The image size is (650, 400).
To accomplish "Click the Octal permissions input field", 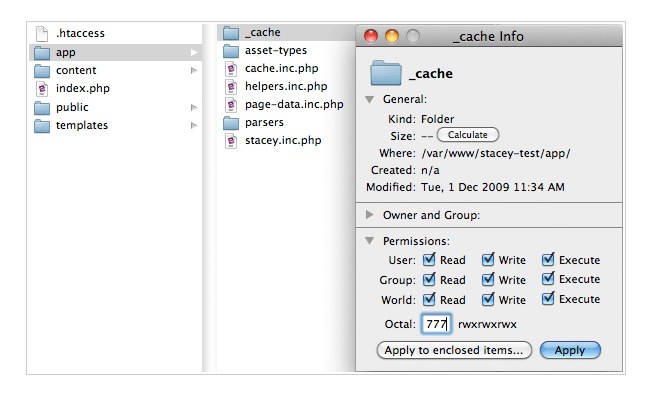I will click(436, 325).
